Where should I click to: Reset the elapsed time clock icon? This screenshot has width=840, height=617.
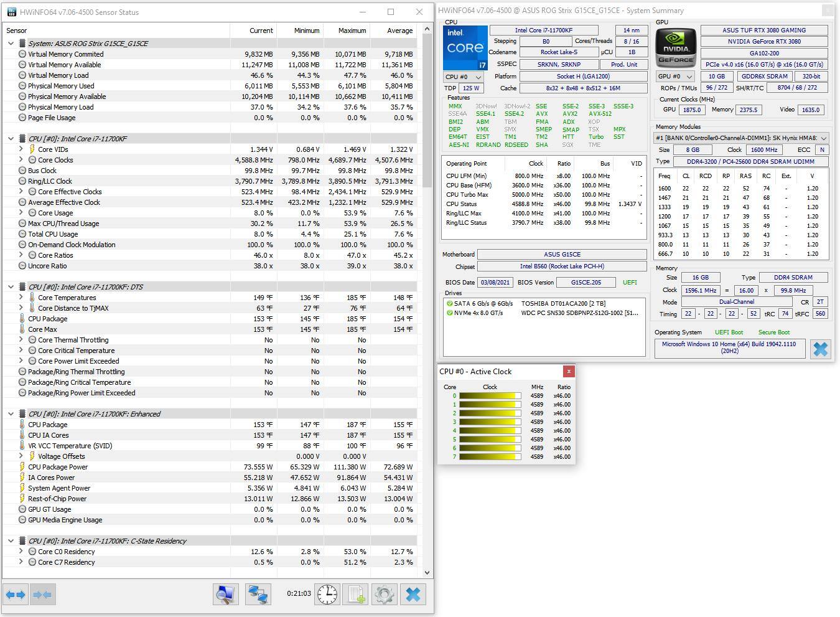coord(327,595)
